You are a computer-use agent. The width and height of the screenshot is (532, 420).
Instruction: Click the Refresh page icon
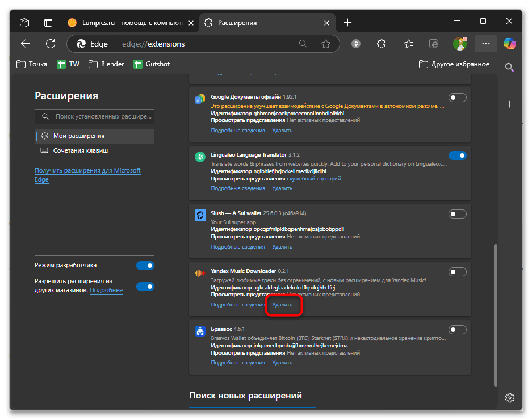[51, 44]
